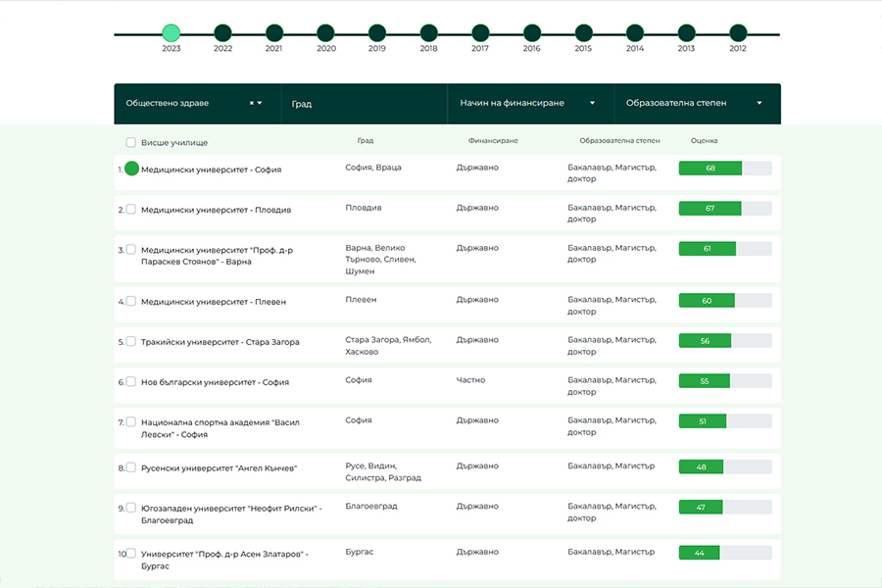Check Медицински университет Варна checkbox

tap(131, 249)
